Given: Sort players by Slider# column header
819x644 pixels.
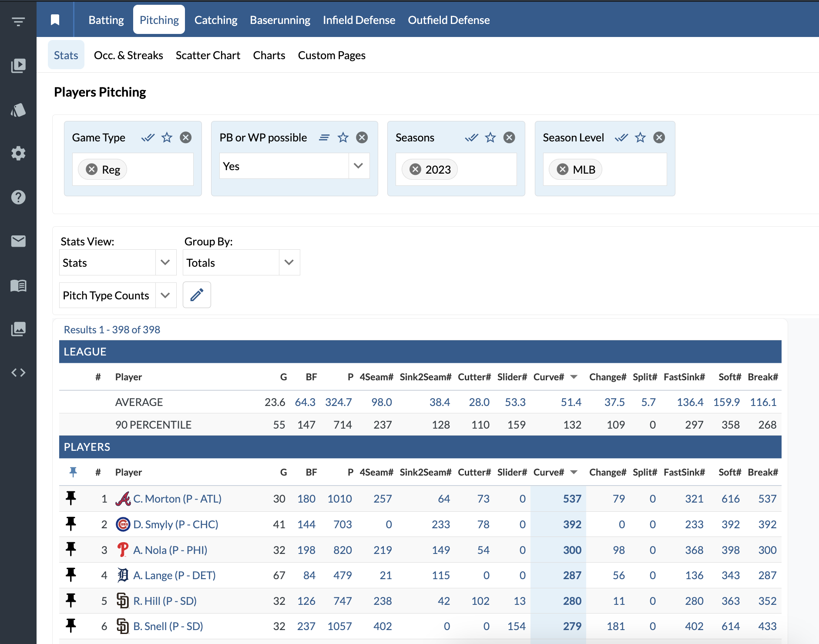Looking at the screenshot, I should point(512,472).
